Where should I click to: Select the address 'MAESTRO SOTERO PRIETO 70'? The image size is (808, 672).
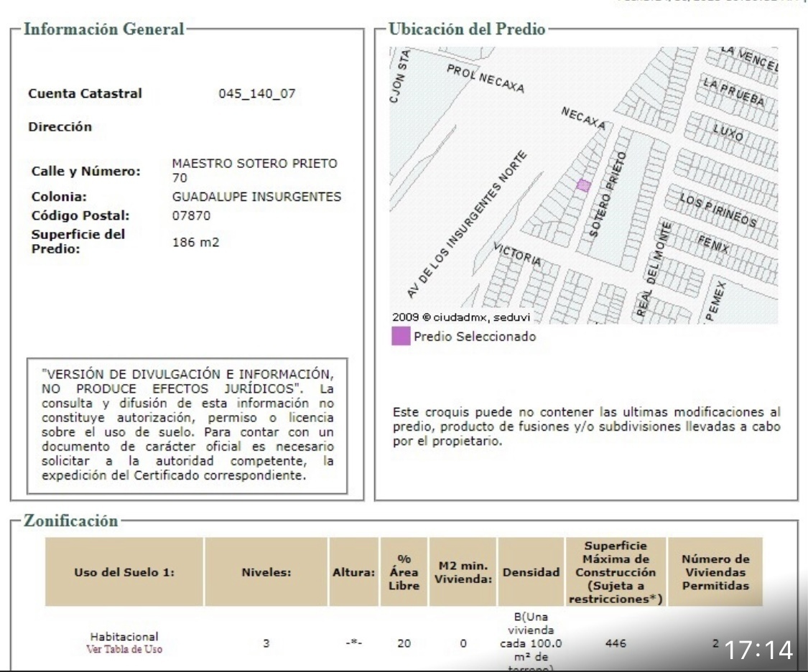[254, 170]
